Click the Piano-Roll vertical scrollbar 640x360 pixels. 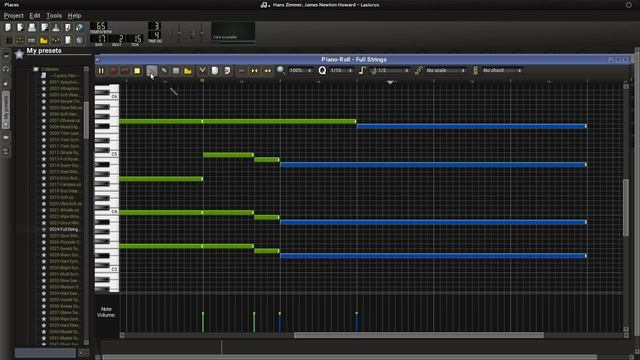(626, 207)
